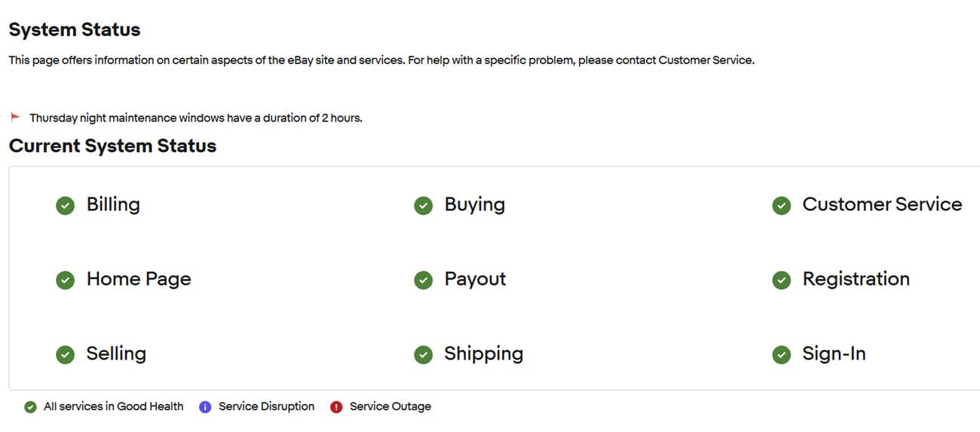Click the Home Page status check icon
Image resolution: width=980 pixels, height=432 pixels.
[x=66, y=280]
